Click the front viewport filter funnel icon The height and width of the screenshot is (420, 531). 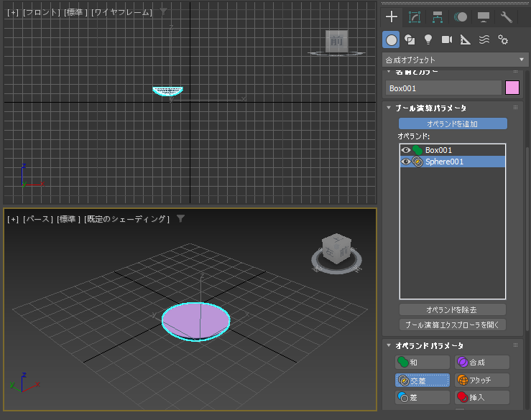coord(163,11)
